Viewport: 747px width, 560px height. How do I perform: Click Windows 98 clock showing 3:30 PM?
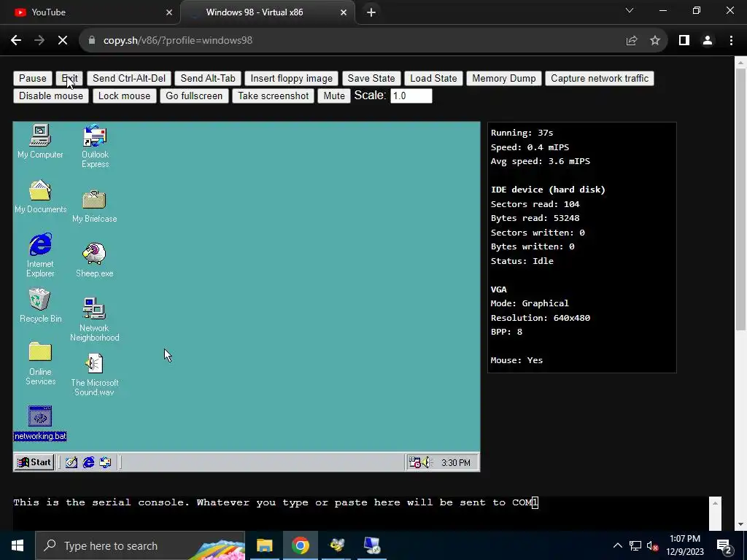click(x=455, y=463)
